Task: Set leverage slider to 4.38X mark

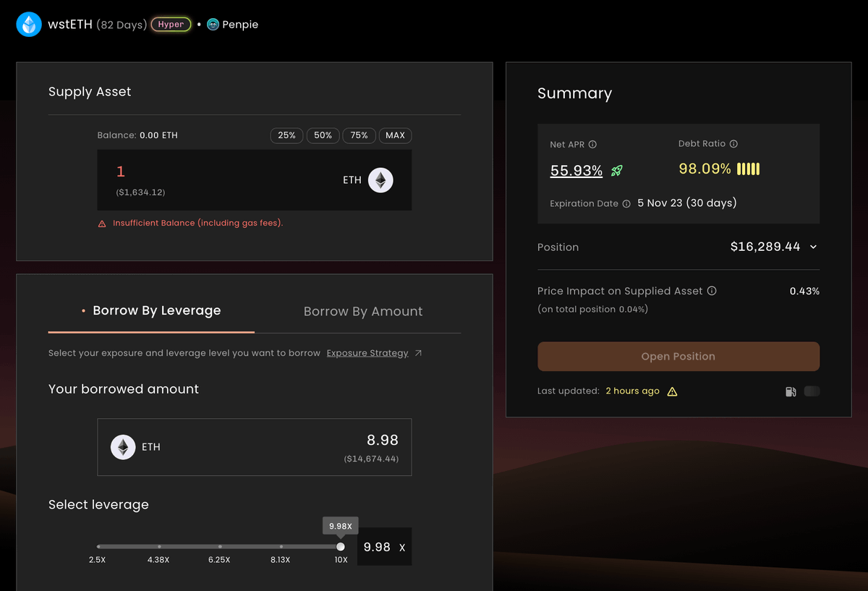Action: pos(159,547)
